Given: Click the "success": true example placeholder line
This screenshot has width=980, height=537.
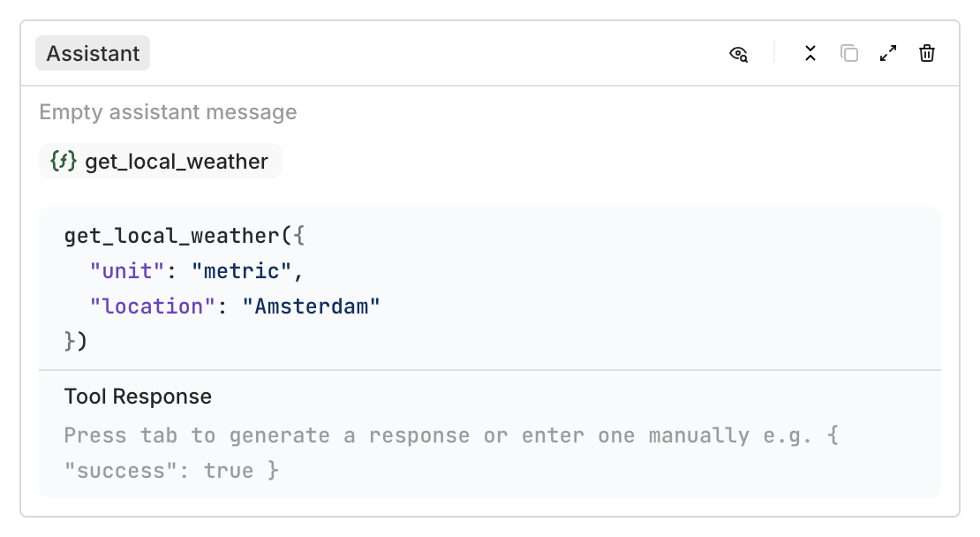Looking at the screenshot, I should pos(171,470).
